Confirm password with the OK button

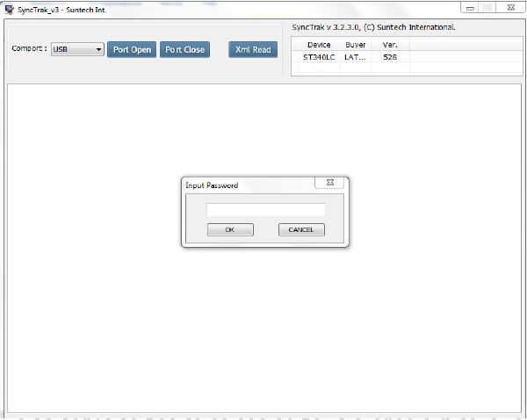pos(230,229)
